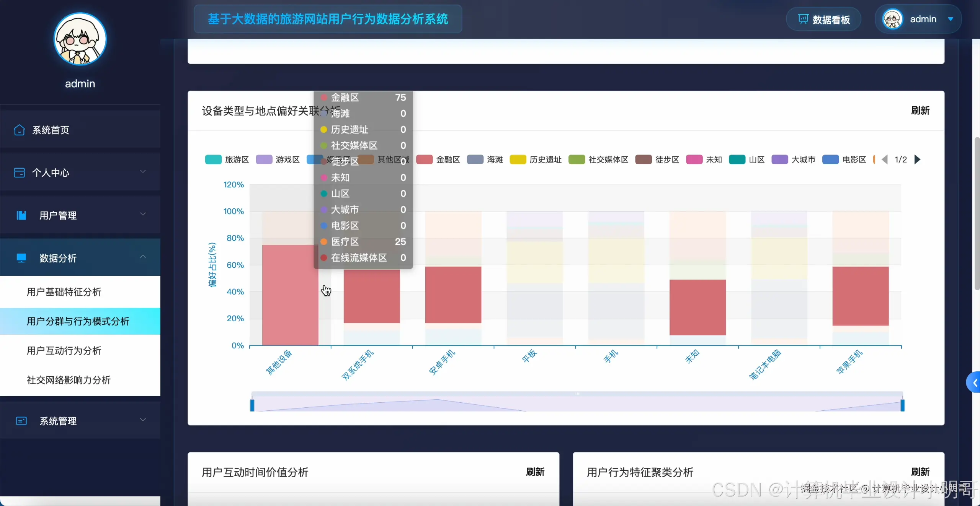Click the 用户管理 bar-chart icon

(21, 215)
